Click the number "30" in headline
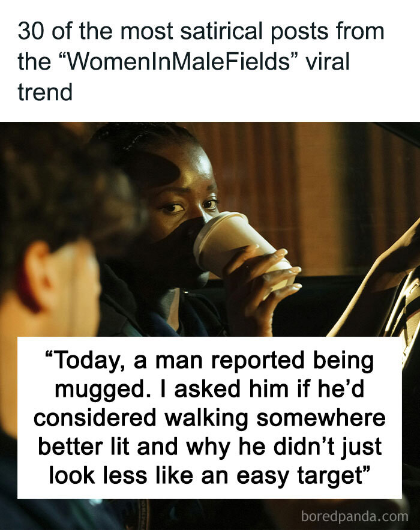This screenshot has height=530, width=420. tap(31, 31)
